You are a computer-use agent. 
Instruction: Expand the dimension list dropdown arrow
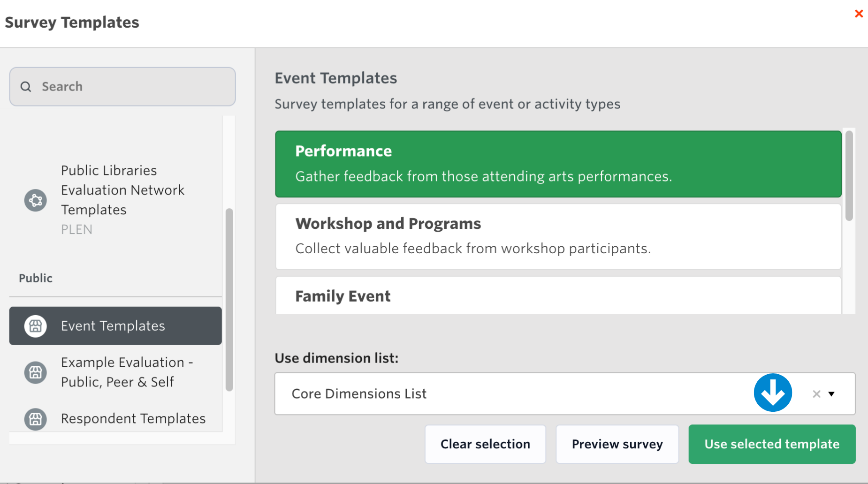(x=831, y=394)
